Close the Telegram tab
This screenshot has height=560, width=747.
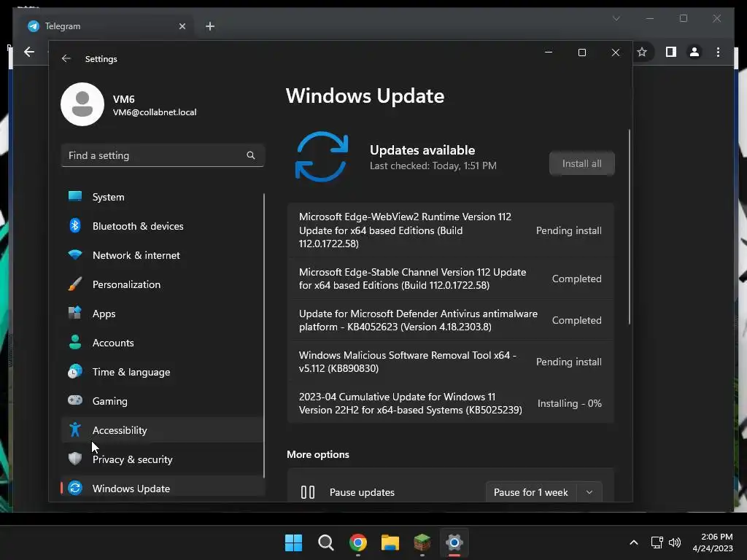click(x=182, y=26)
